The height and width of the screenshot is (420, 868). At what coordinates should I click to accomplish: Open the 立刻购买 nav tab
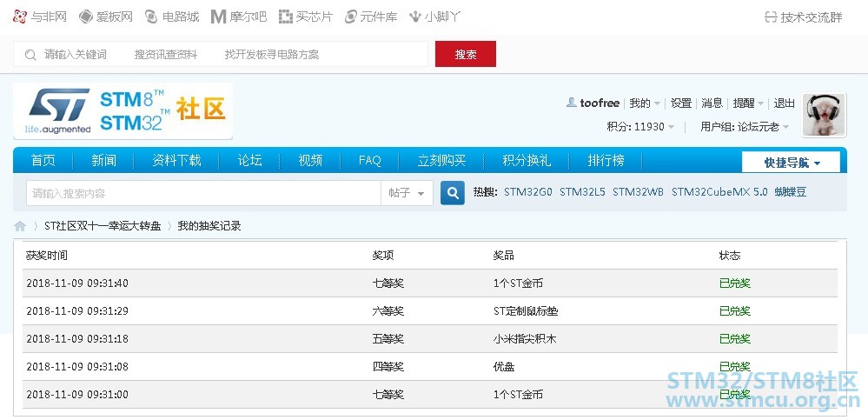pos(441,161)
